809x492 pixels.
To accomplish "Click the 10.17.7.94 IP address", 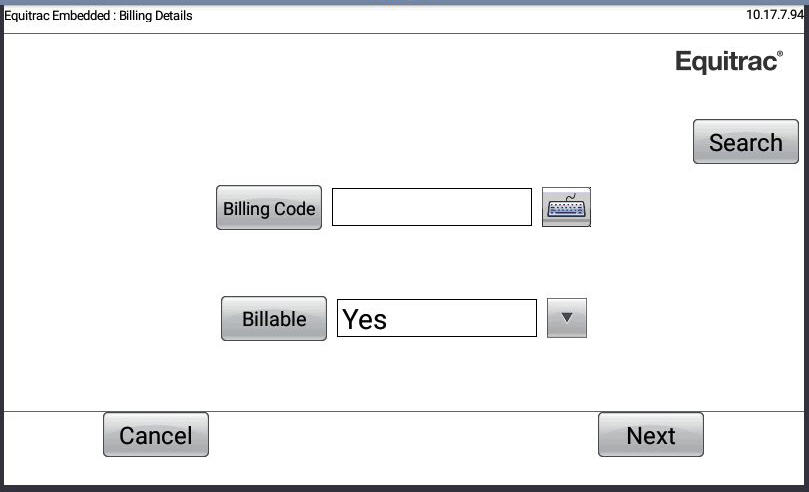I will click(776, 15).
